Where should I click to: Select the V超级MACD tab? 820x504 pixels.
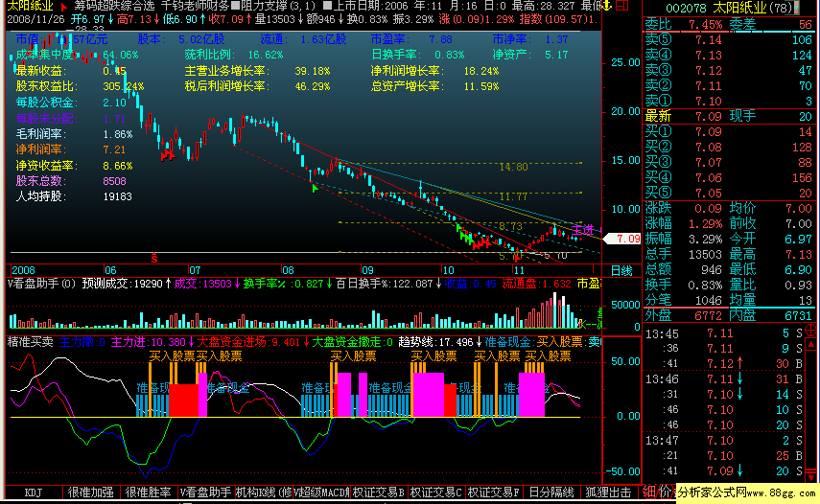pos(321,493)
